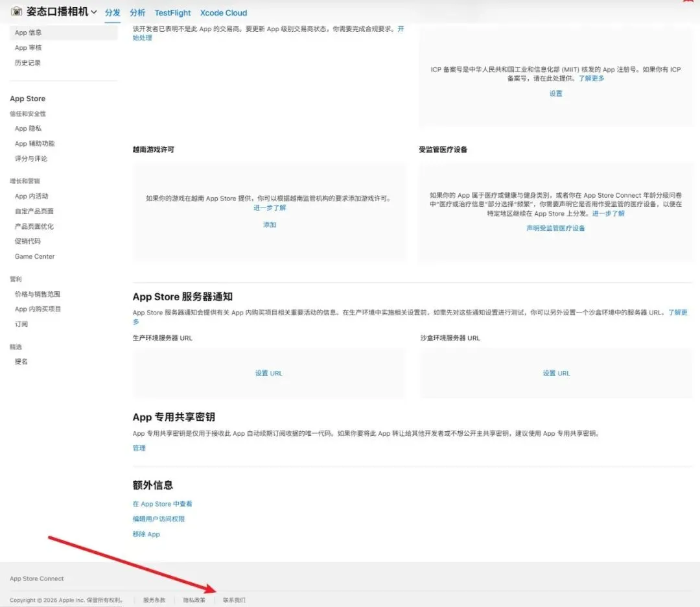The height and width of the screenshot is (607, 700).
Task: Open App 内购买项目 in sidebar
Action: pos(38,309)
